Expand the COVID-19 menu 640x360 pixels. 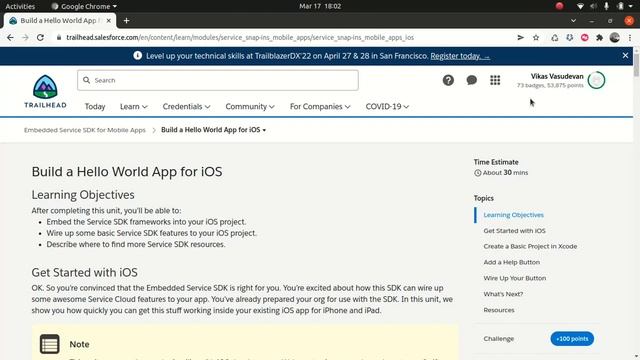click(387, 107)
